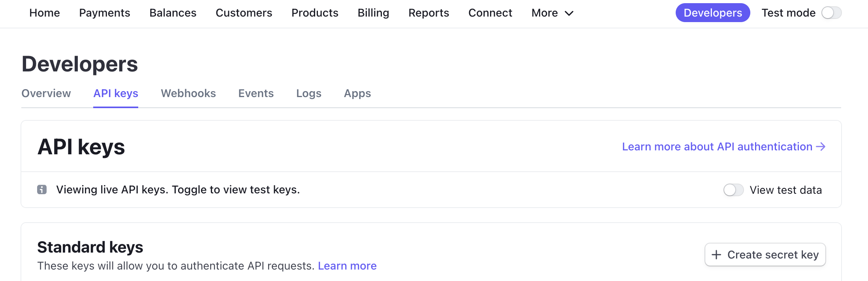Navigate to Customers in top navigation

coord(244,13)
